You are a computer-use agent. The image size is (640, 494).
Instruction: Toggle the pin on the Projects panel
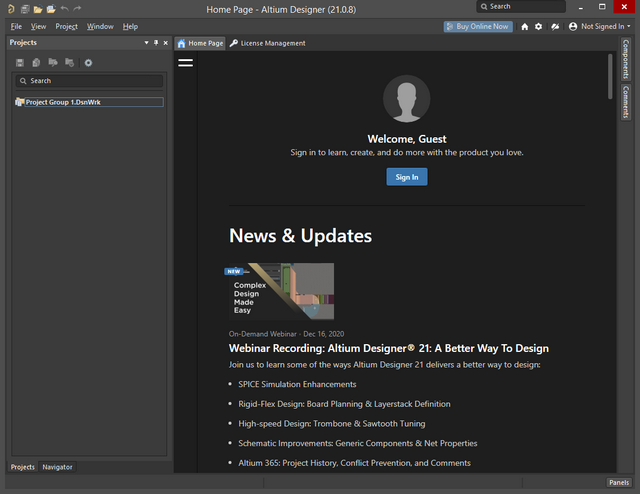tap(155, 43)
